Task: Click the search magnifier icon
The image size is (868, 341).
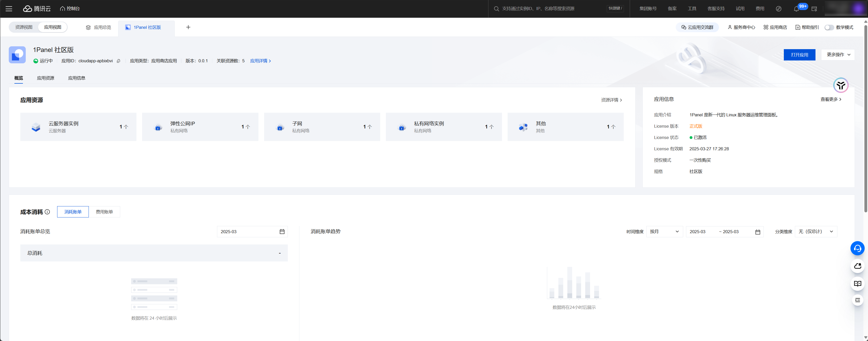Action: [x=496, y=9]
